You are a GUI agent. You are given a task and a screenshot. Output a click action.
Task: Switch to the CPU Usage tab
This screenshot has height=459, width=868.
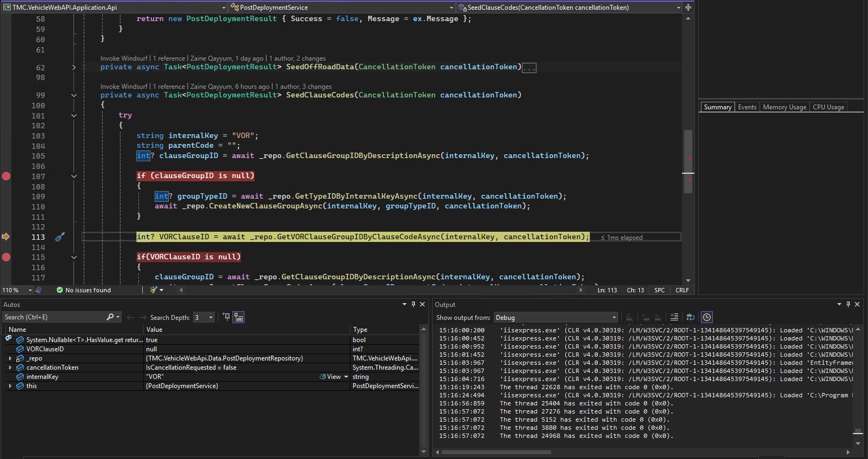point(828,107)
